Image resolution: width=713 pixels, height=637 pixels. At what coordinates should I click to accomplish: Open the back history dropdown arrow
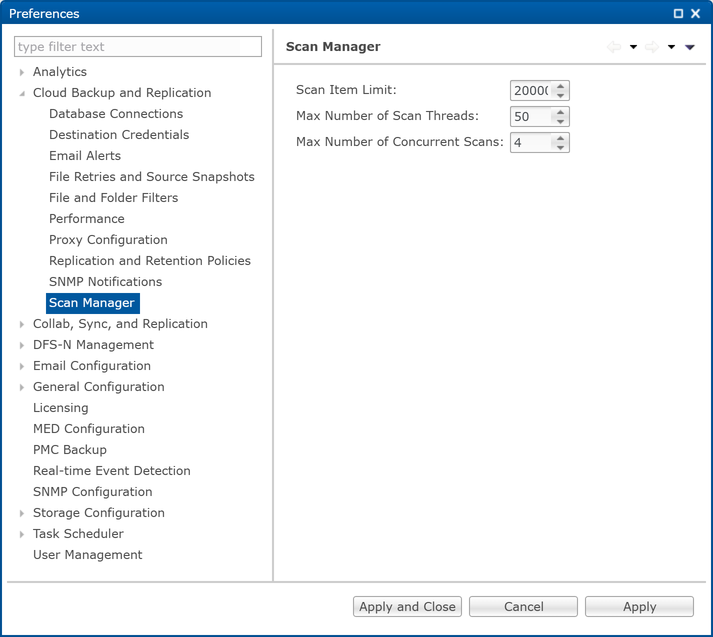pyautogui.click(x=633, y=47)
